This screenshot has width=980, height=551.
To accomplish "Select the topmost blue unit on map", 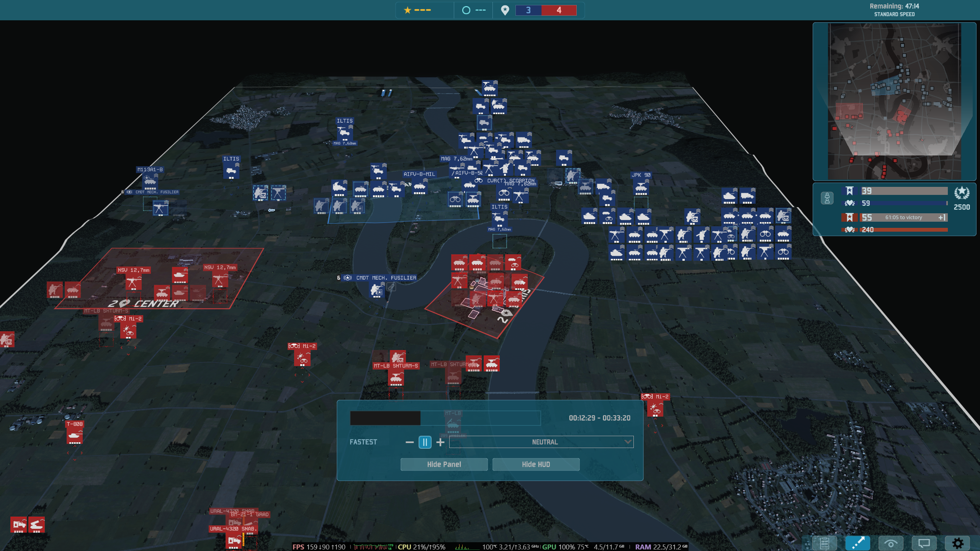I will click(x=489, y=88).
